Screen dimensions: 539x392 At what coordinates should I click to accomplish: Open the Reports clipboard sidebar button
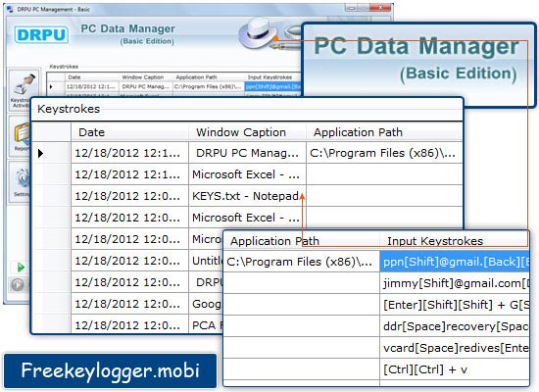pyautogui.click(x=21, y=136)
